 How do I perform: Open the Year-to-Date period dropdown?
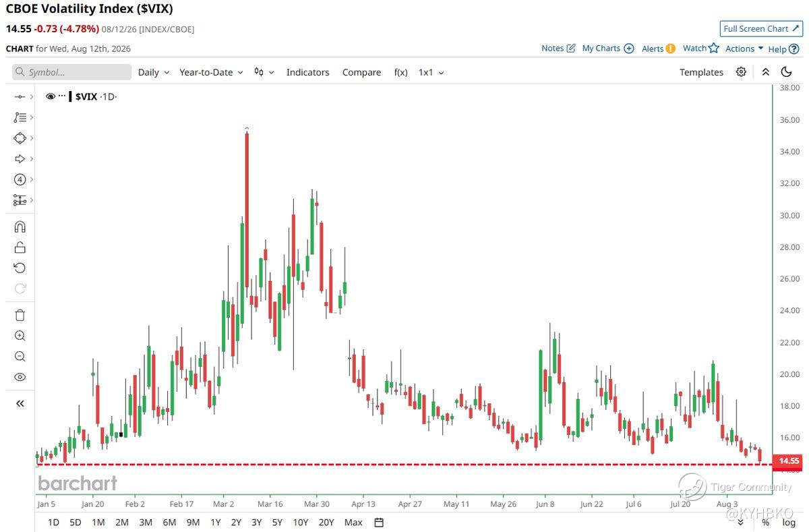(x=211, y=72)
